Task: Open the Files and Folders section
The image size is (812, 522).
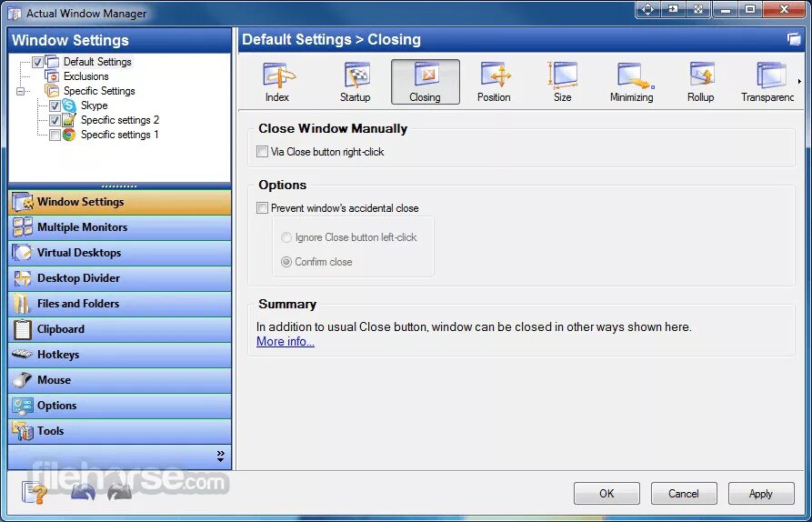Action: [120, 304]
